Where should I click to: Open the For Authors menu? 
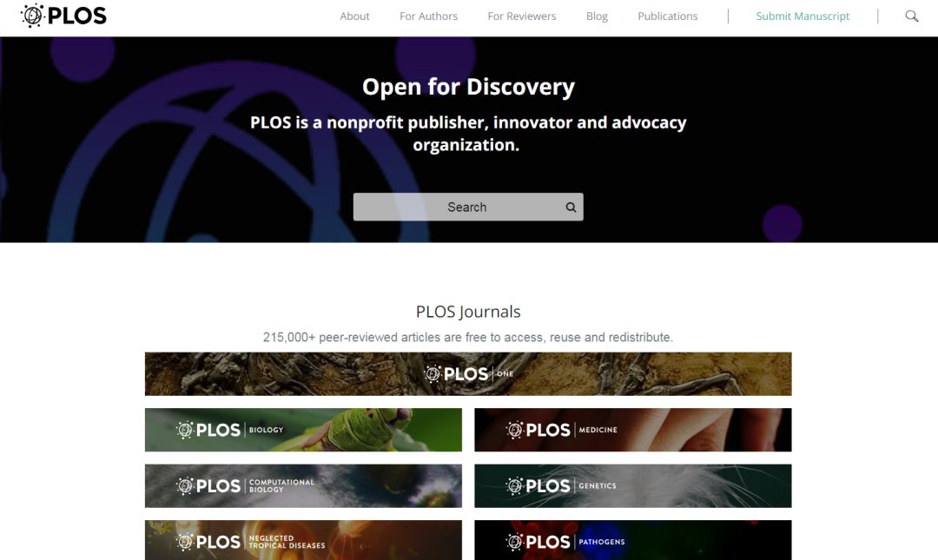tap(428, 16)
